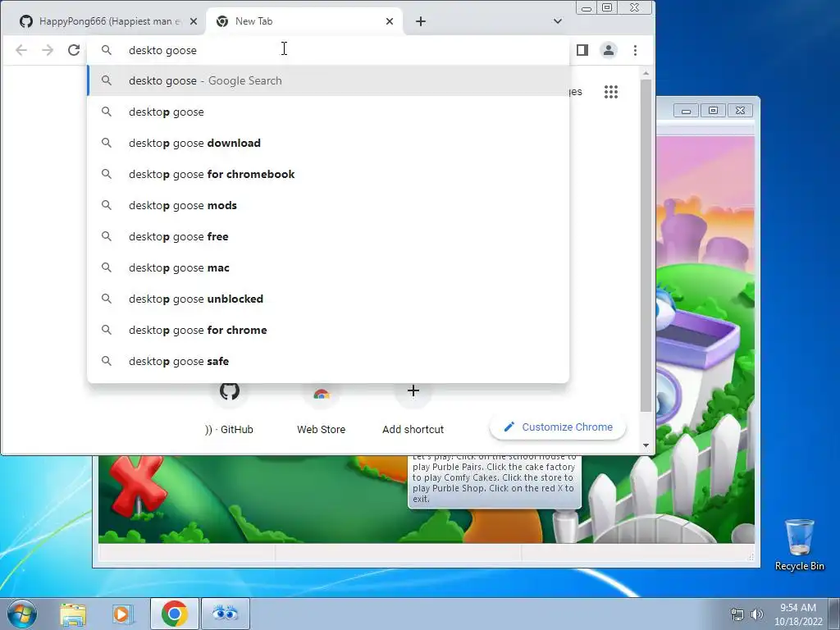Choose the 'desktop goose safe' suggestion
This screenshot has width=840, height=630.
(x=328, y=361)
